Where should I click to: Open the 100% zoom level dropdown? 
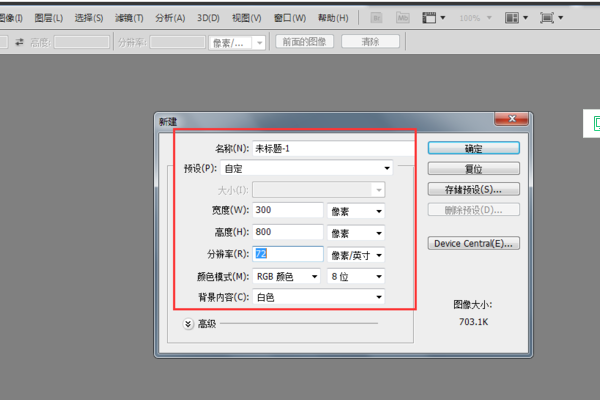475,18
